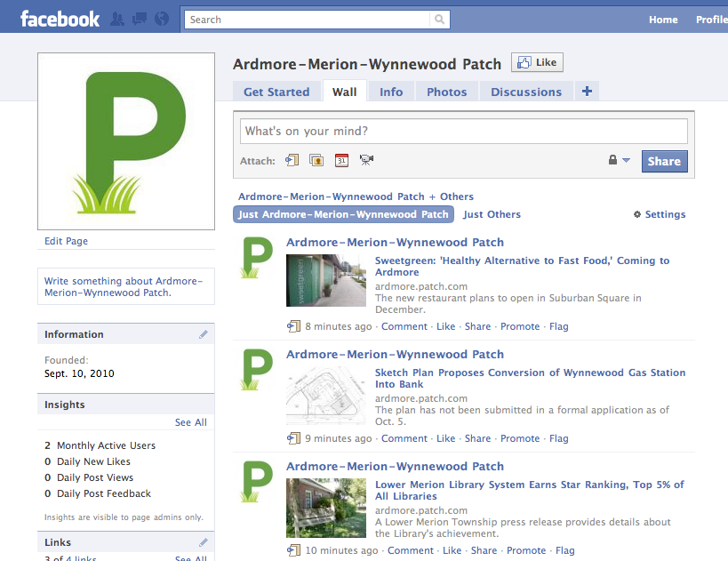Like the Library post
The width and height of the screenshot is (728, 561).
tap(452, 550)
